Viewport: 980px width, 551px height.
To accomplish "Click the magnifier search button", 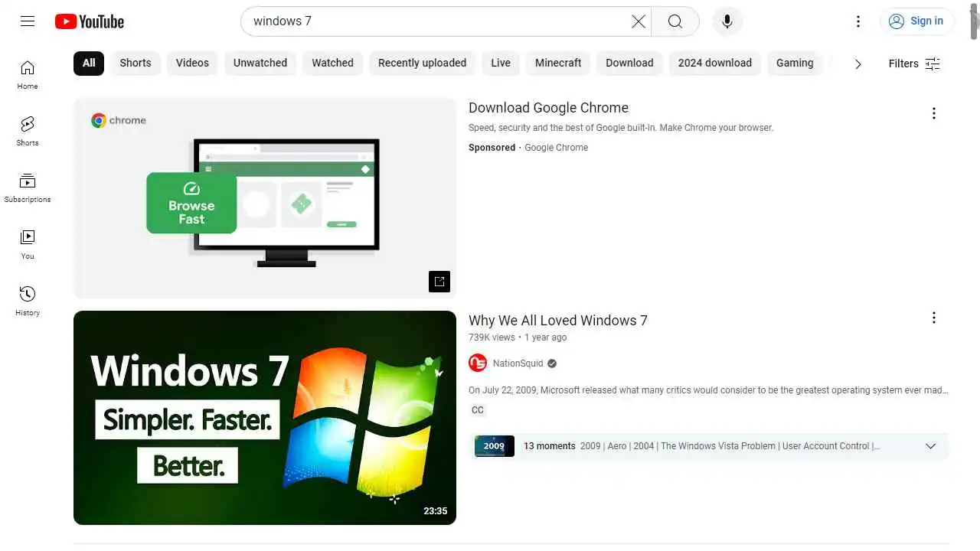I will point(675,21).
